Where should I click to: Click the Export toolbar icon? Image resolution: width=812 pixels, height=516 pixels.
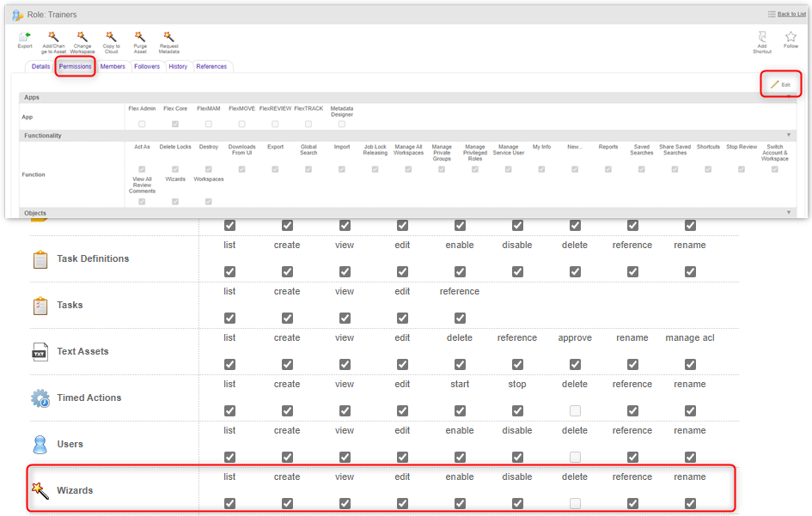(x=24, y=37)
